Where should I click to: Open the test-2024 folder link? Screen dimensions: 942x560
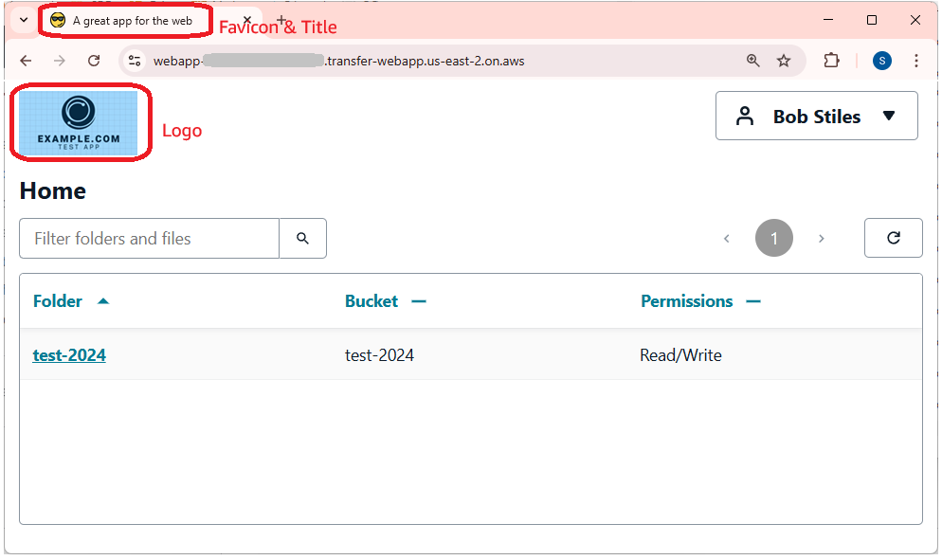pos(69,354)
